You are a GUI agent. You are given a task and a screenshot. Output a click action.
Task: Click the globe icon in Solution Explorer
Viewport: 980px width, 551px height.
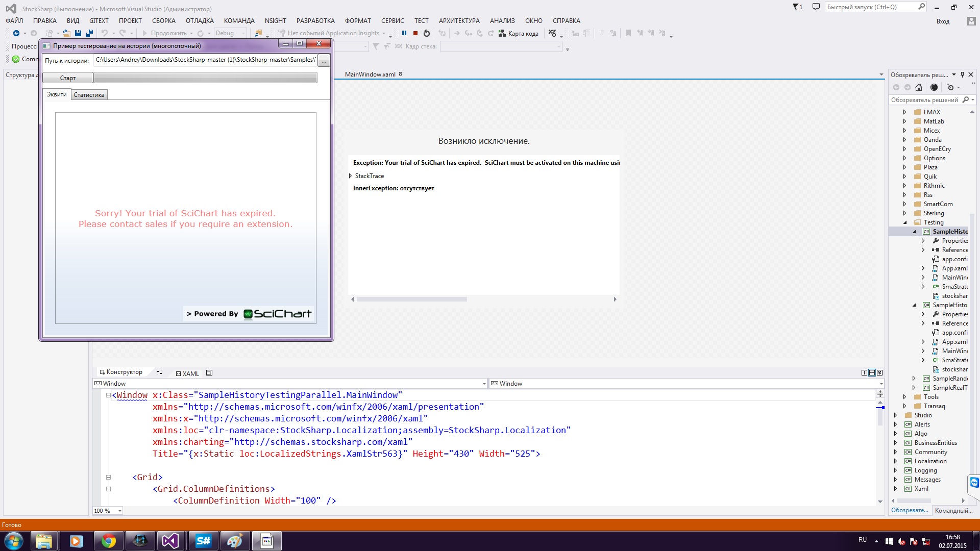point(934,87)
